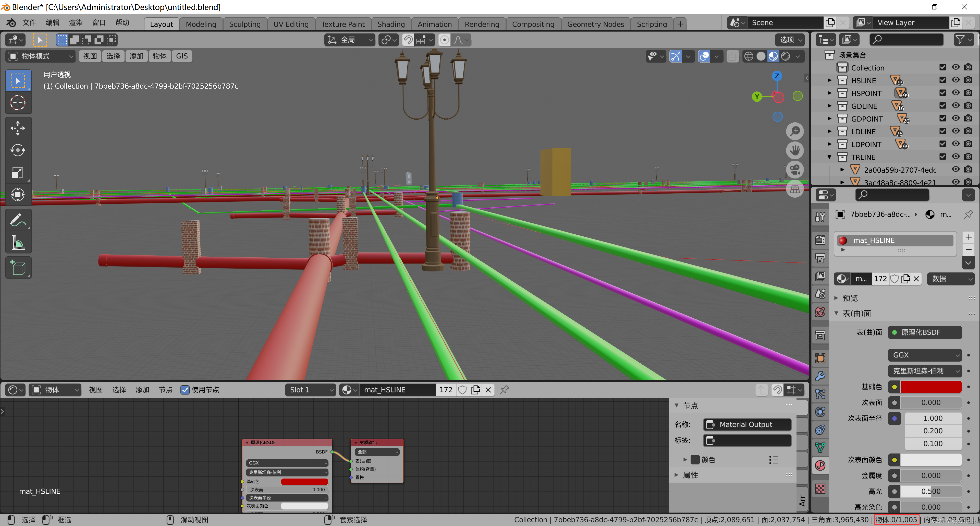Exclude the HSLINE collection checkbox
This screenshot has height=526, width=980.
(x=942, y=80)
